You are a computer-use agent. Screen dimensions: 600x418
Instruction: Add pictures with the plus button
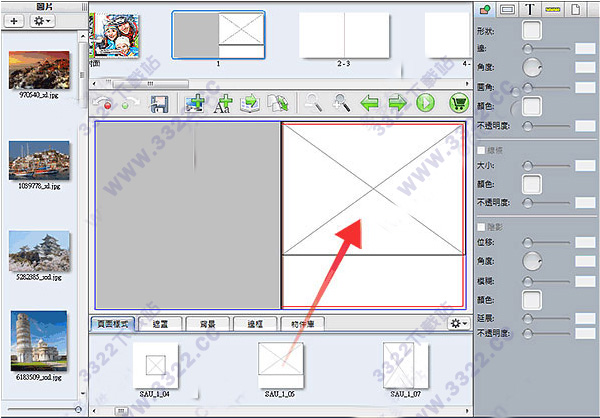point(14,21)
